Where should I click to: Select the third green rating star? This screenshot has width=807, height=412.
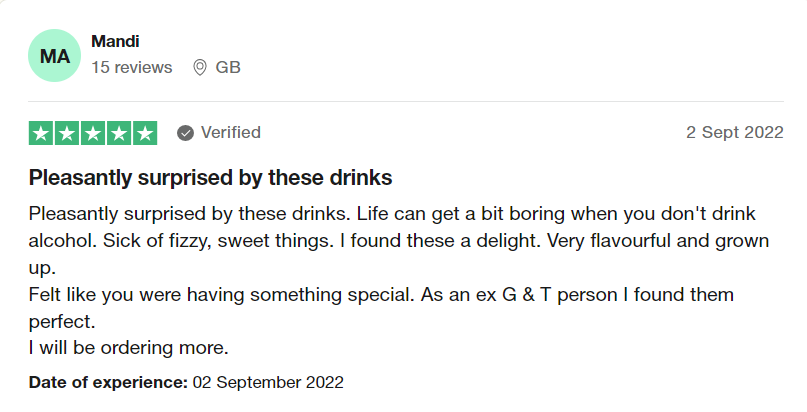[x=93, y=133]
